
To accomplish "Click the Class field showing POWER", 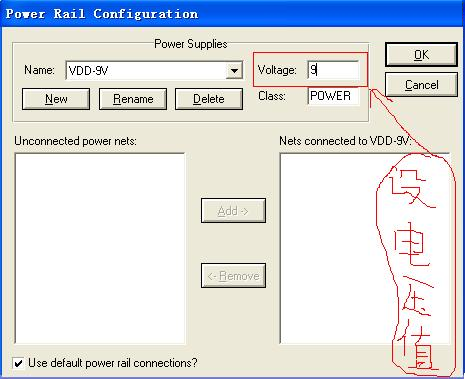I will tap(333, 96).
